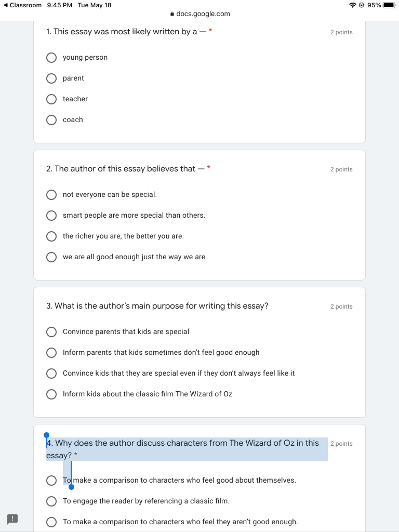The height and width of the screenshot is (532, 399).
Task: Select "the richer you are, the better you are."
Action: [x=51, y=236]
